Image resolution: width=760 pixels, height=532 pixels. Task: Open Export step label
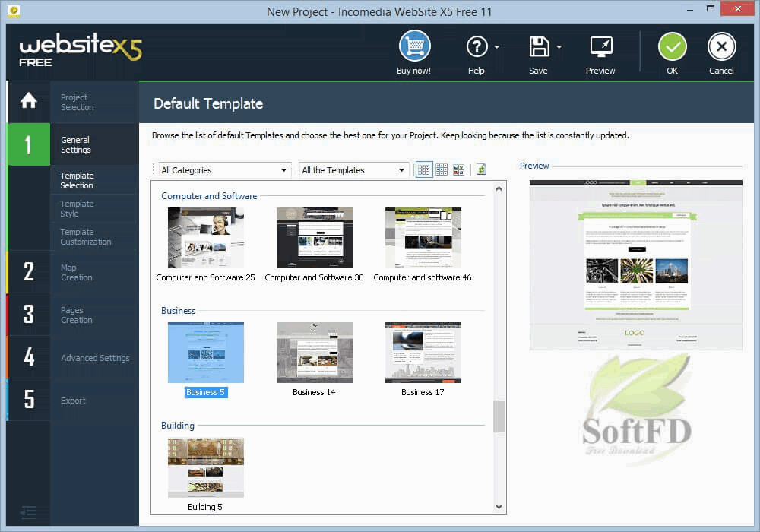coord(73,401)
